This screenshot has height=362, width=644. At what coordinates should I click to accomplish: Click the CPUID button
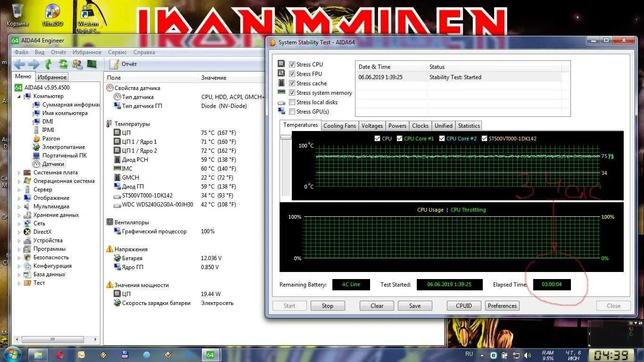[464, 306]
